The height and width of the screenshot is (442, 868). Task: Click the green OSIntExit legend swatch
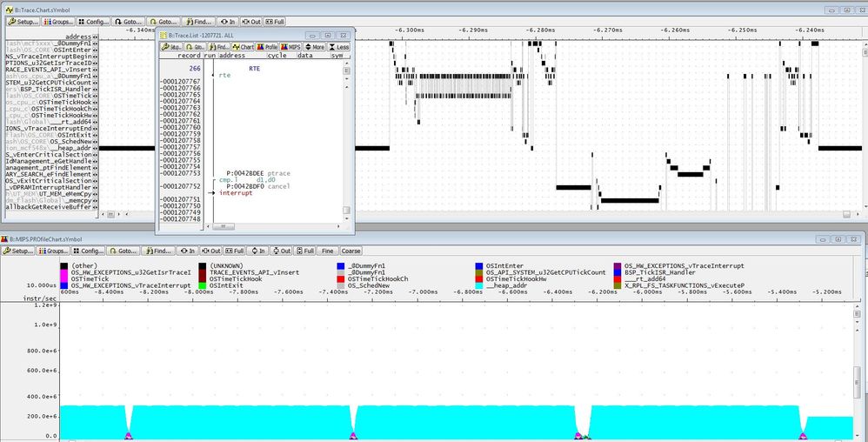[203, 285]
